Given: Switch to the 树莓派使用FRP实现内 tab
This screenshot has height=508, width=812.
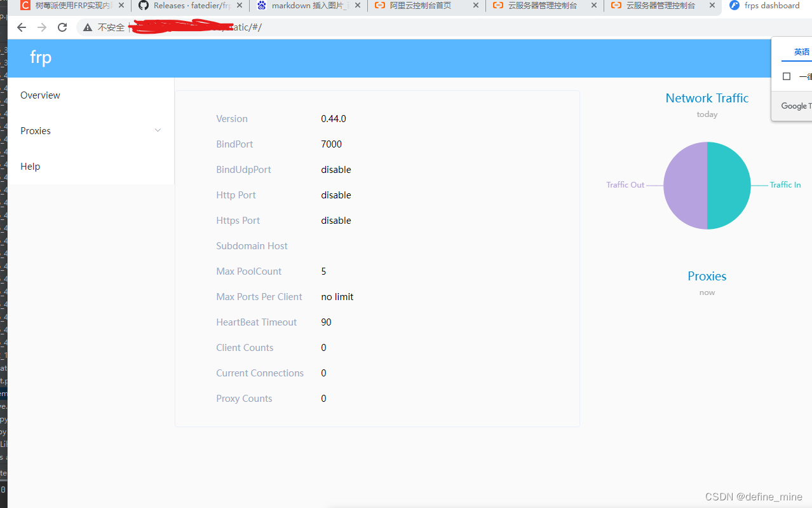Looking at the screenshot, I should (x=72, y=6).
